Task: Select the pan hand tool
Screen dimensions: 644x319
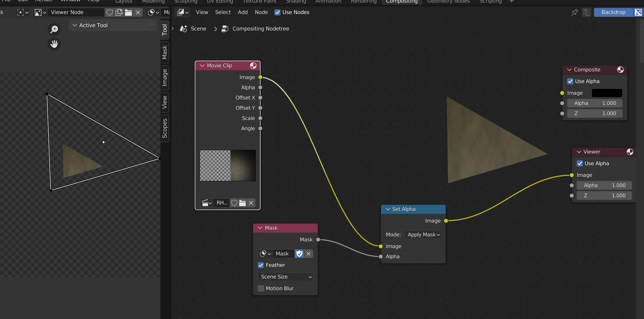Action: [54, 44]
